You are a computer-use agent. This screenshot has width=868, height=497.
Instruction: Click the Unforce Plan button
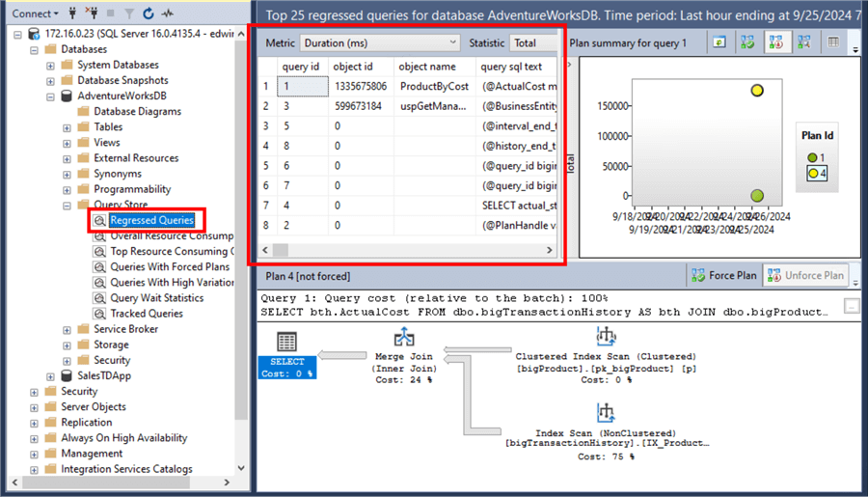[x=805, y=275]
